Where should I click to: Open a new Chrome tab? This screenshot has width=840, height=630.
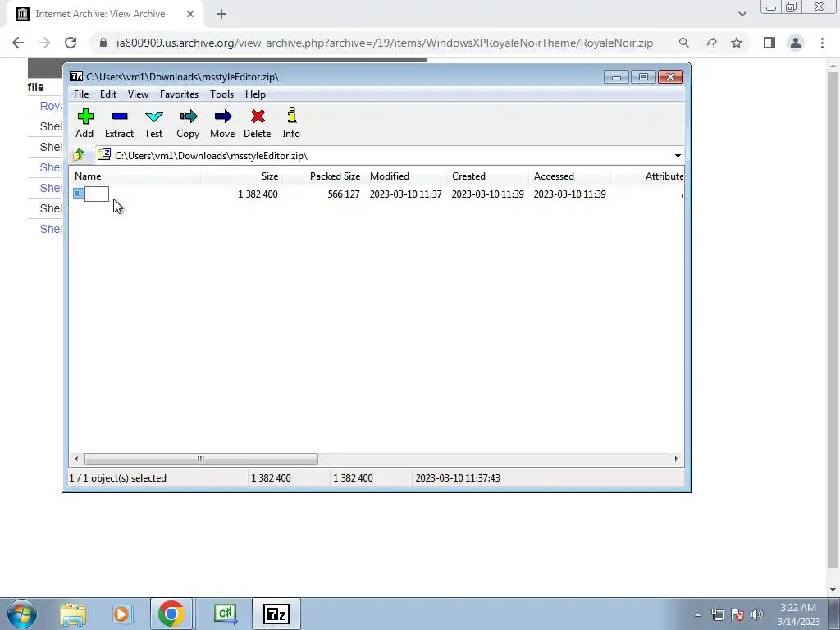pyautogui.click(x=221, y=14)
